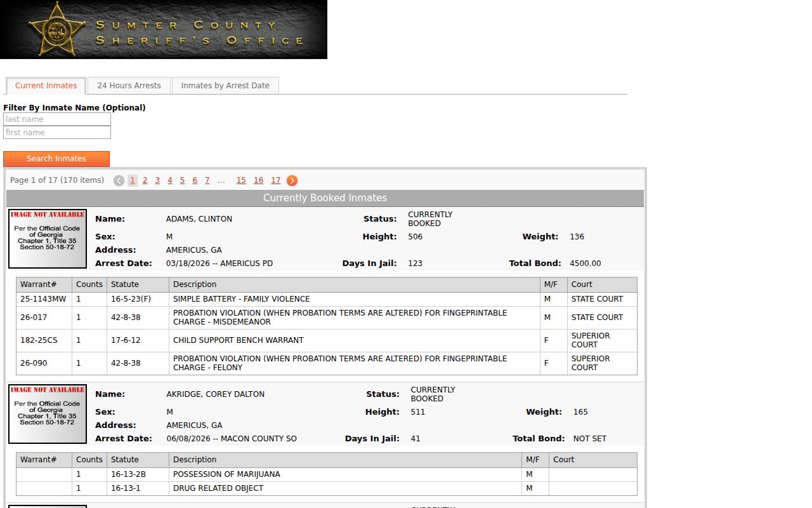Screen dimensions: 812x508
Task: Click POSSESSION OF MARIJUANA description
Action: pos(226,474)
